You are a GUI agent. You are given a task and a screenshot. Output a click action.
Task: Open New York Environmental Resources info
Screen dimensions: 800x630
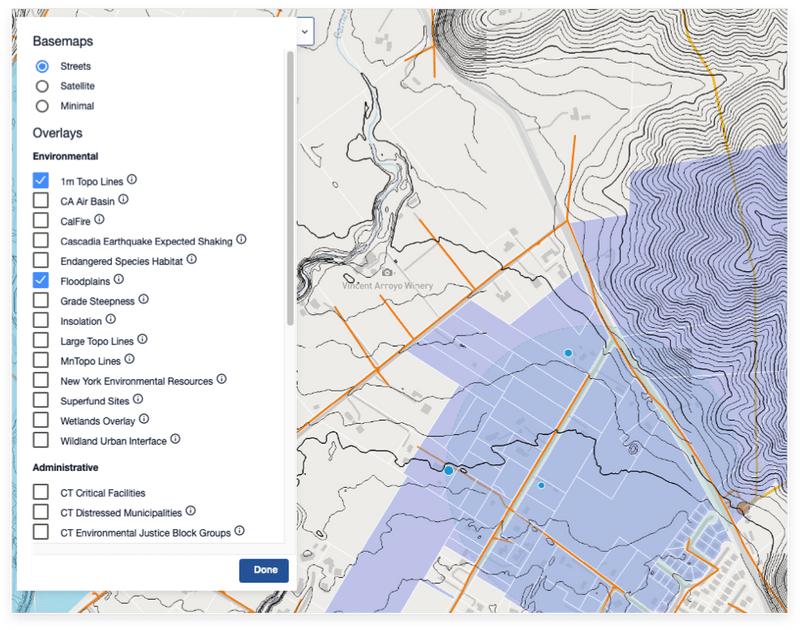point(222,380)
